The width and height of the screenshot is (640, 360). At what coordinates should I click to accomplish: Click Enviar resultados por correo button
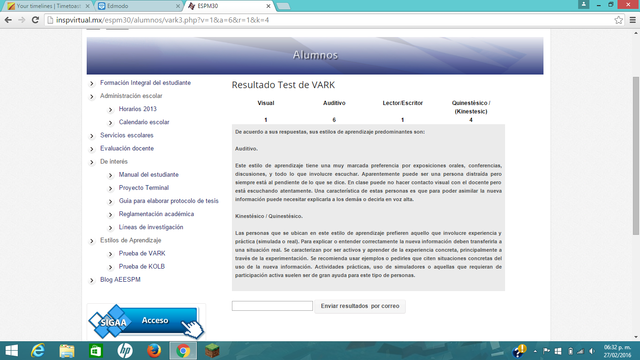pos(360,306)
